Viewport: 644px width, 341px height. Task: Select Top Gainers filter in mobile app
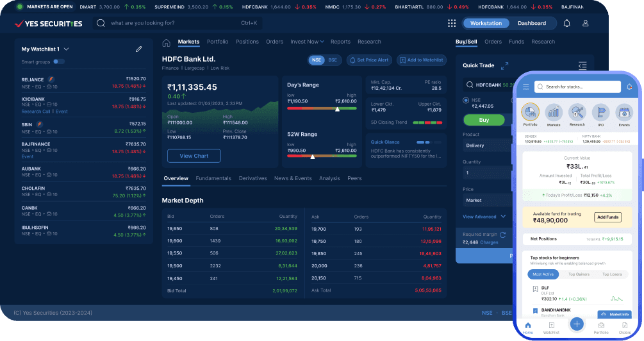point(579,274)
